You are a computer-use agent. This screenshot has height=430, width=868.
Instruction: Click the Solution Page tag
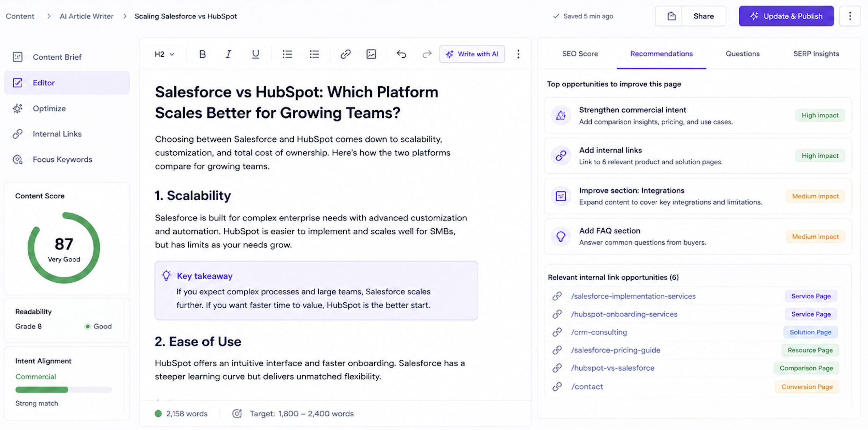coord(810,332)
